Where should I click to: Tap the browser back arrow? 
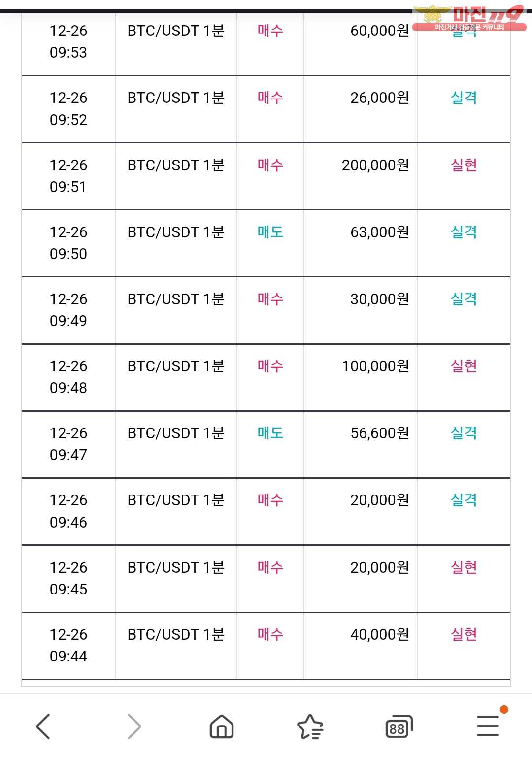[43, 726]
